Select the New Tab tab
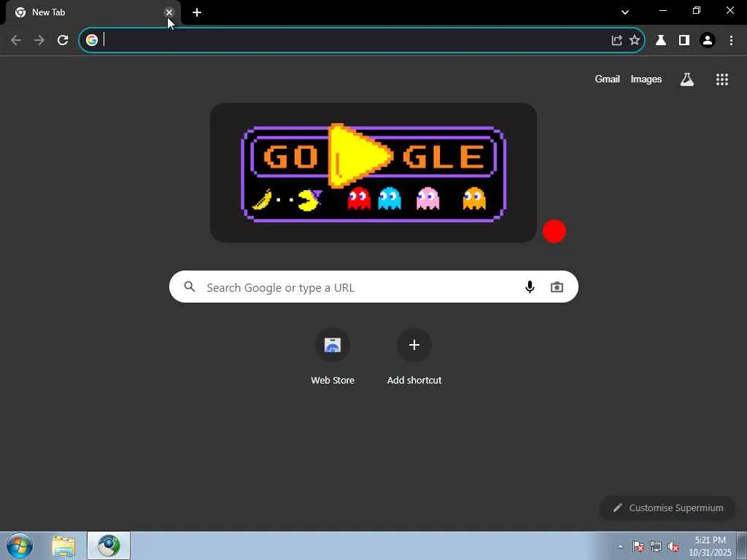Screen dimensions: 747x560 point(93,12)
